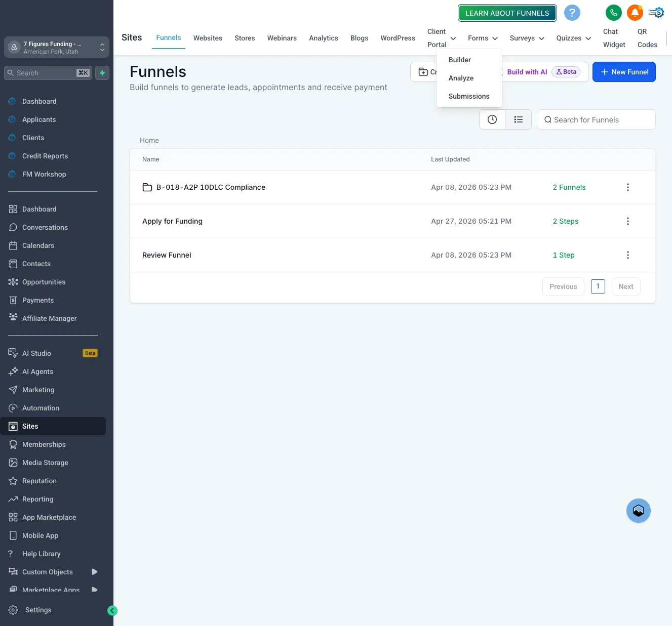The width and height of the screenshot is (672, 626).
Task: Click the green phone call icon
Action: click(614, 13)
